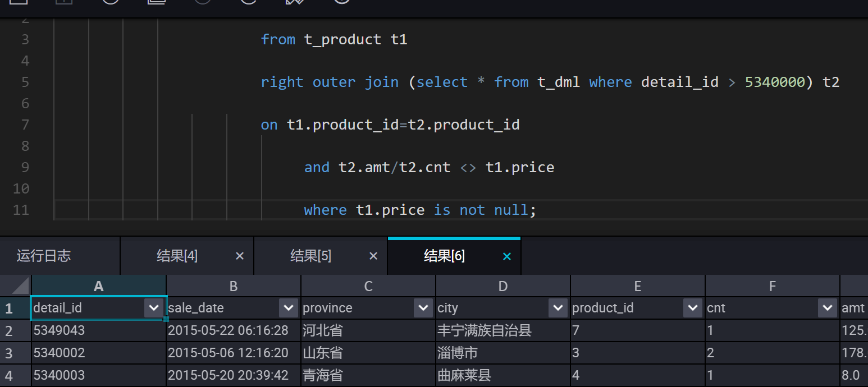The height and width of the screenshot is (387, 868).
Task: Select cell 2015-05-06 12:16:20
Action: (x=234, y=353)
